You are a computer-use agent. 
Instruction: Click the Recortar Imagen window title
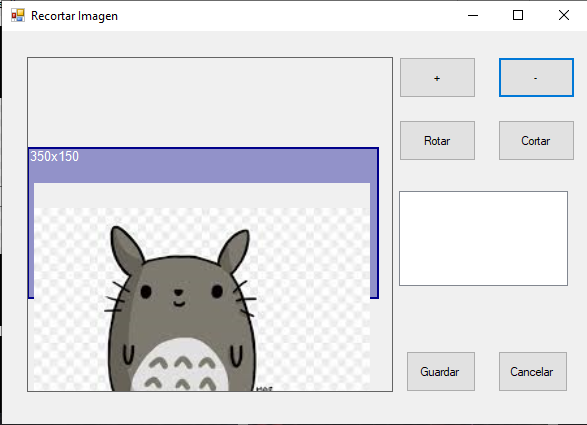pyautogui.click(x=74, y=16)
